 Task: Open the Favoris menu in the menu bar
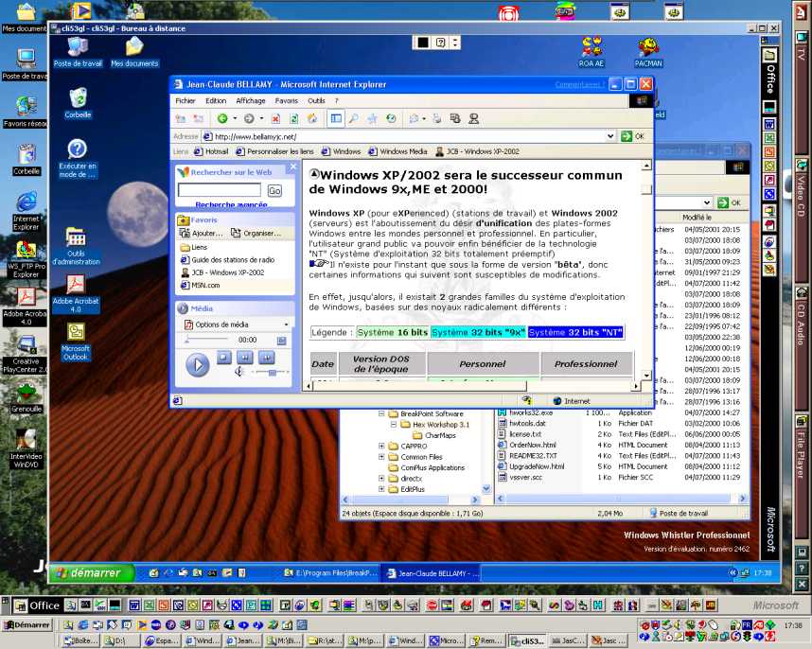(287, 101)
